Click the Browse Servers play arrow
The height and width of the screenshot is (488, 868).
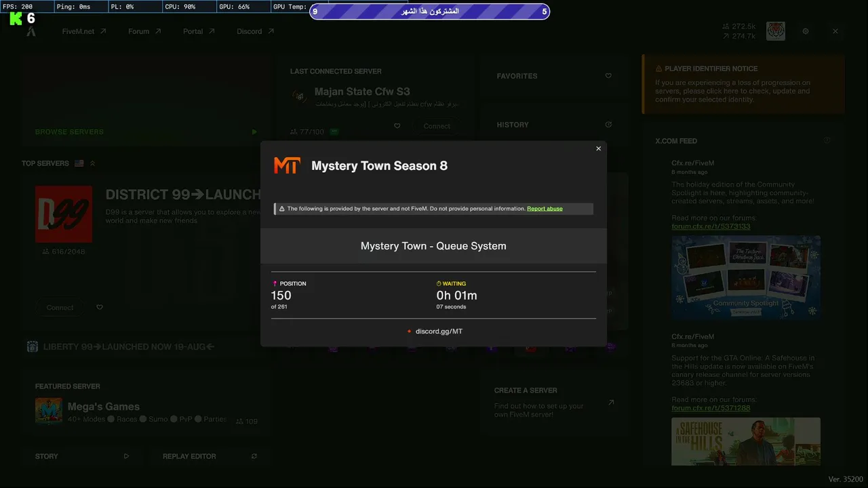(254, 132)
